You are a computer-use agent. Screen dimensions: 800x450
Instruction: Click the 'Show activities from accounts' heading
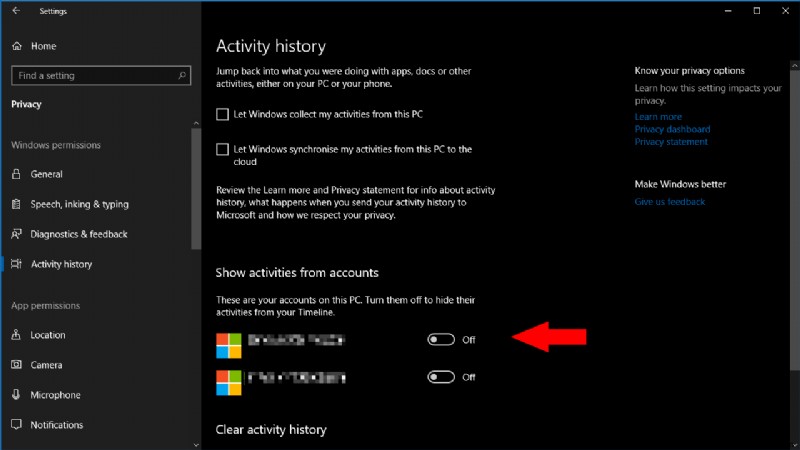(297, 273)
